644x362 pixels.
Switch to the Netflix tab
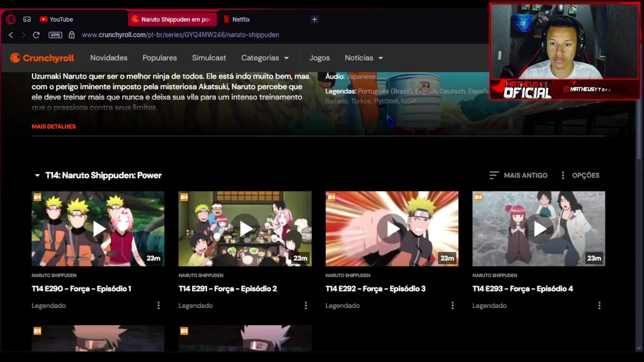point(236,20)
